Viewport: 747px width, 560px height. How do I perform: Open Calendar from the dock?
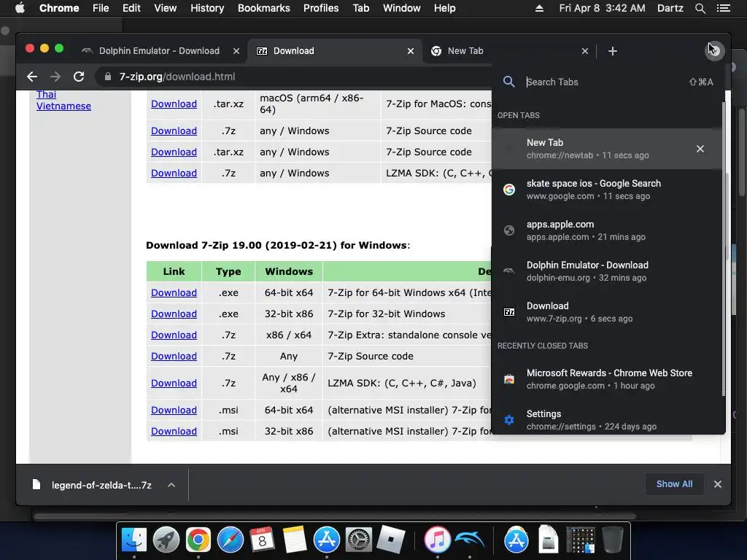(262, 540)
